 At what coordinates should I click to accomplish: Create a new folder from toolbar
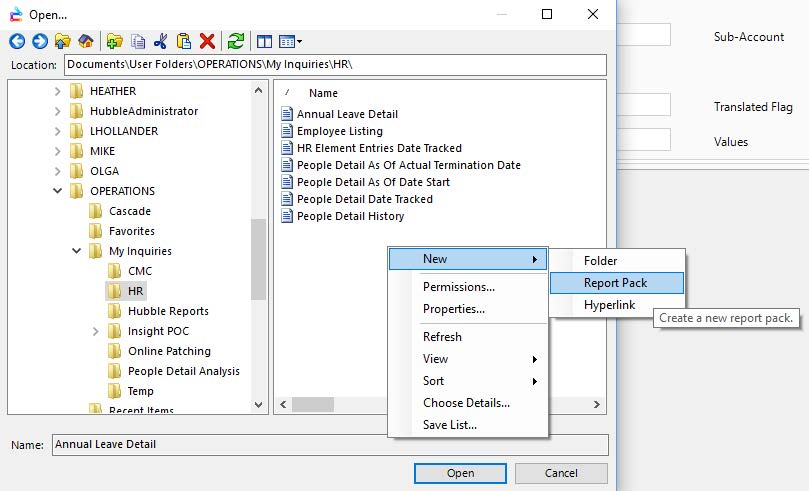click(x=114, y=41)
